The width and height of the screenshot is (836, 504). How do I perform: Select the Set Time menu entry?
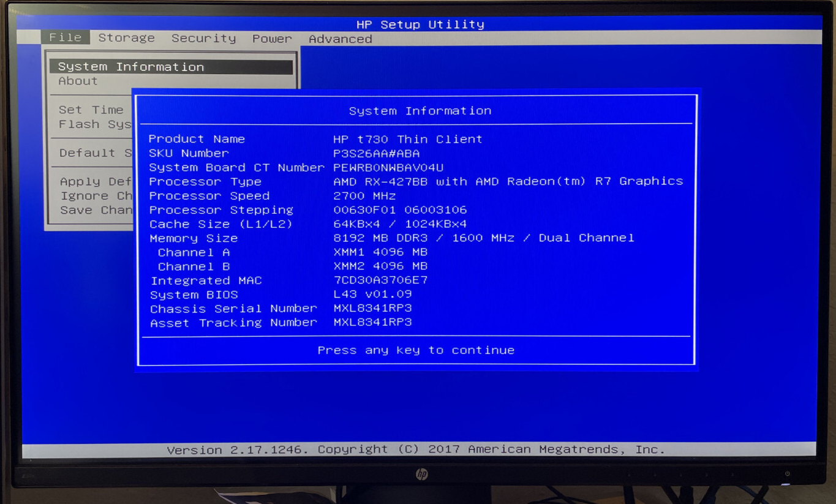91,110
